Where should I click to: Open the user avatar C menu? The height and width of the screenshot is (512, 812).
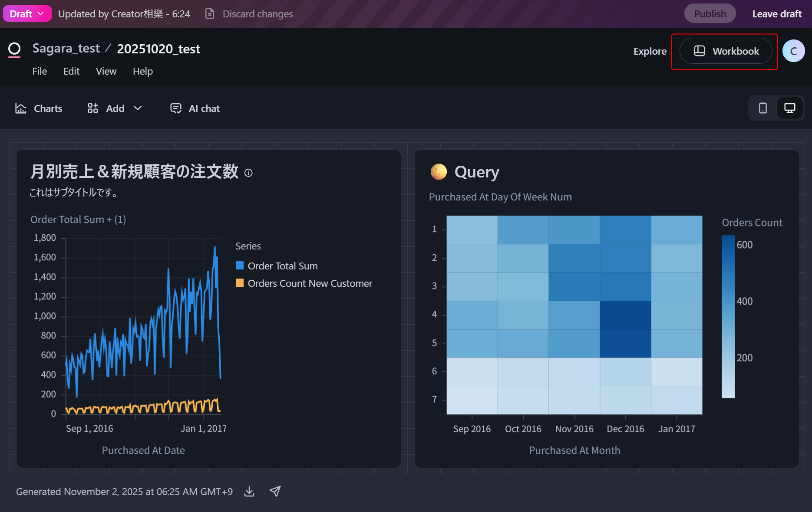click(x=793, y=51)
